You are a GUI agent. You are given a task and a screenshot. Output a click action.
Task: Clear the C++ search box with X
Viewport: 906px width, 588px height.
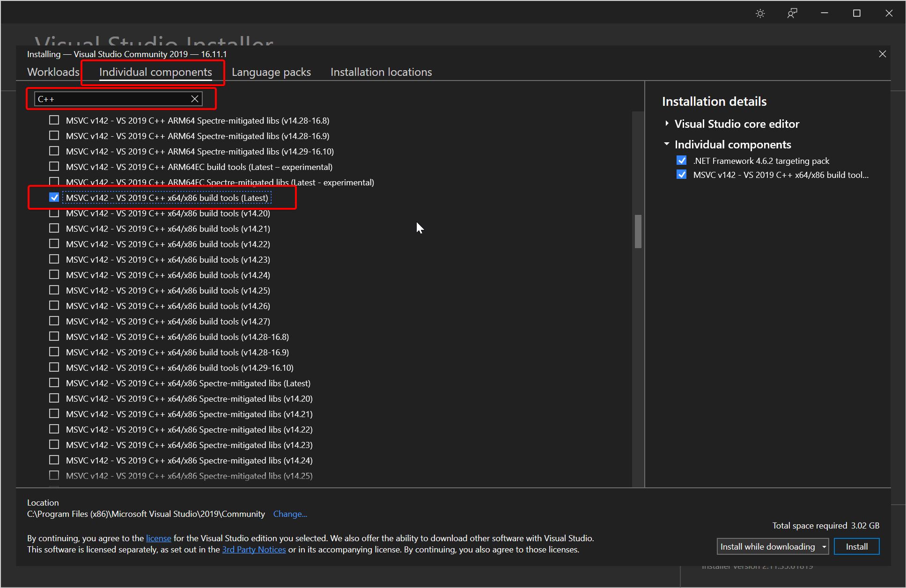195,99
